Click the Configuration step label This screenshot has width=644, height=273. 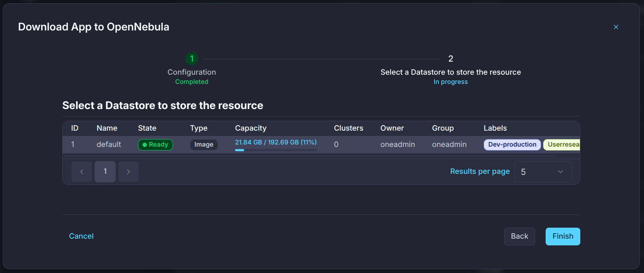[x=192, y=72]
